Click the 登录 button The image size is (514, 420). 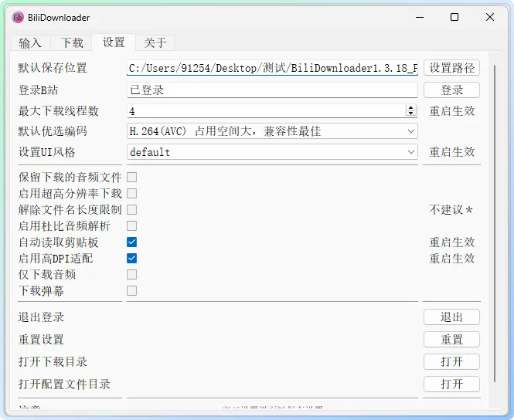tap(451, 90)
